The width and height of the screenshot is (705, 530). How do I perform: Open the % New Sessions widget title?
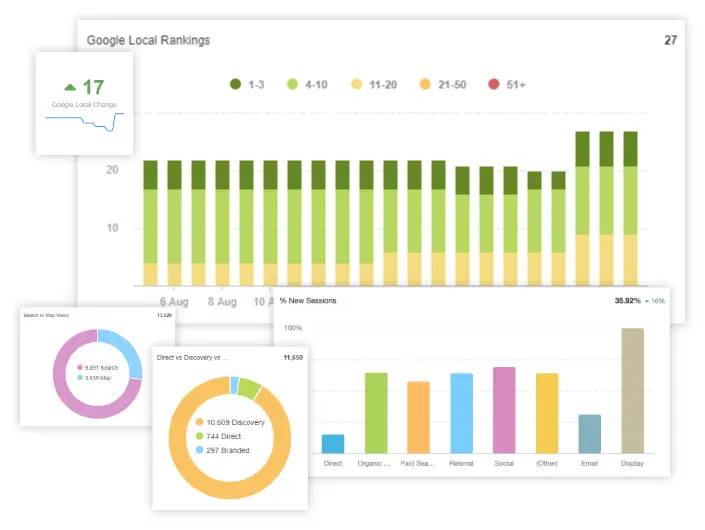pyautogui.click(x=308, y=301)
